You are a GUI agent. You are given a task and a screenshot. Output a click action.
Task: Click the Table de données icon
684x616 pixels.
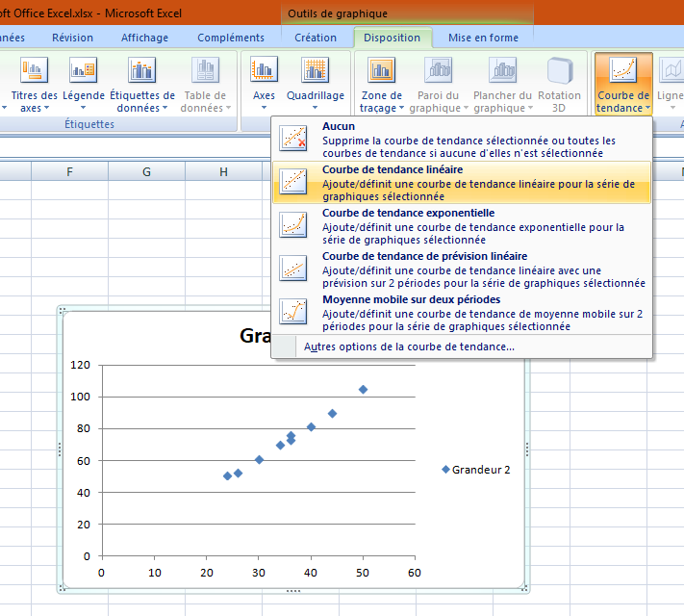205,70
